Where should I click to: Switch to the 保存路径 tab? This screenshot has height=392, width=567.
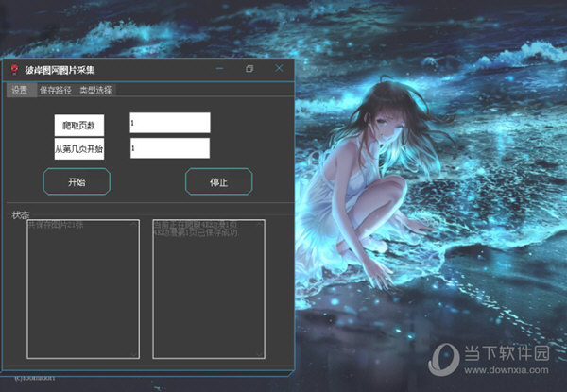point(56,91)
